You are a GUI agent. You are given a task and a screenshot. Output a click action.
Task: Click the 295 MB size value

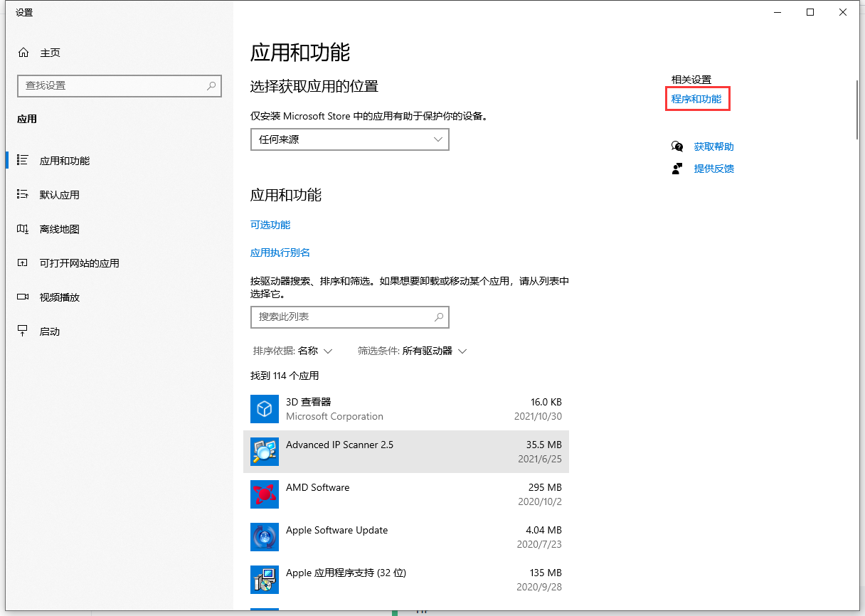(x=546, y=487)
